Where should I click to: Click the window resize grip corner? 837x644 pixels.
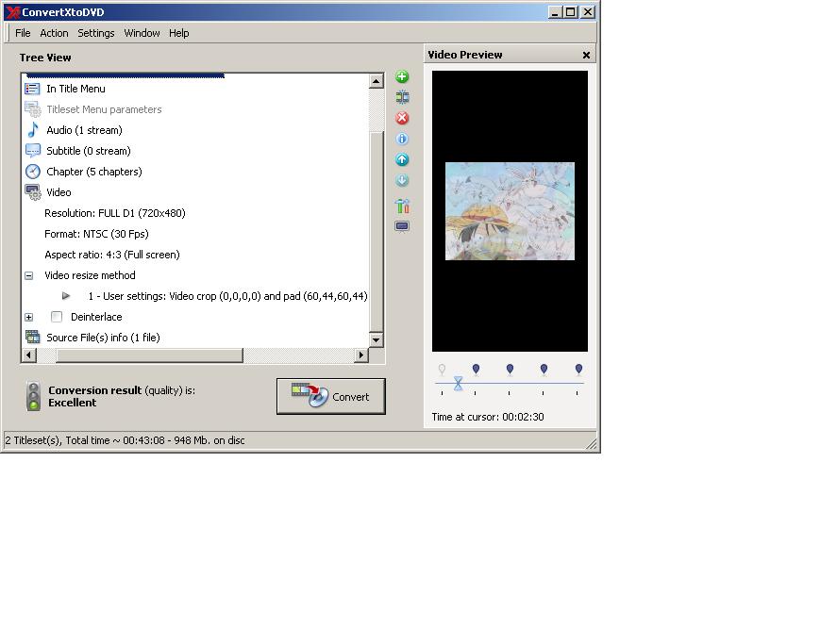[x=592, y=444]
